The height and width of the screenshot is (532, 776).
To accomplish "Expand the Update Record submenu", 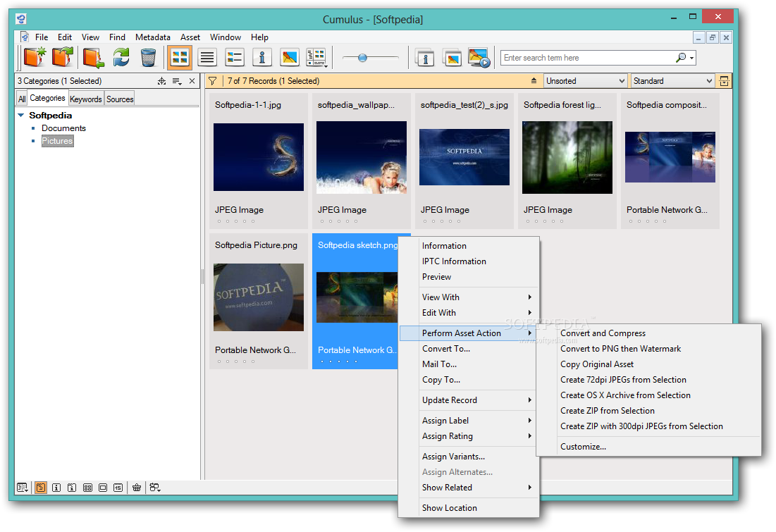I will 469,400.
